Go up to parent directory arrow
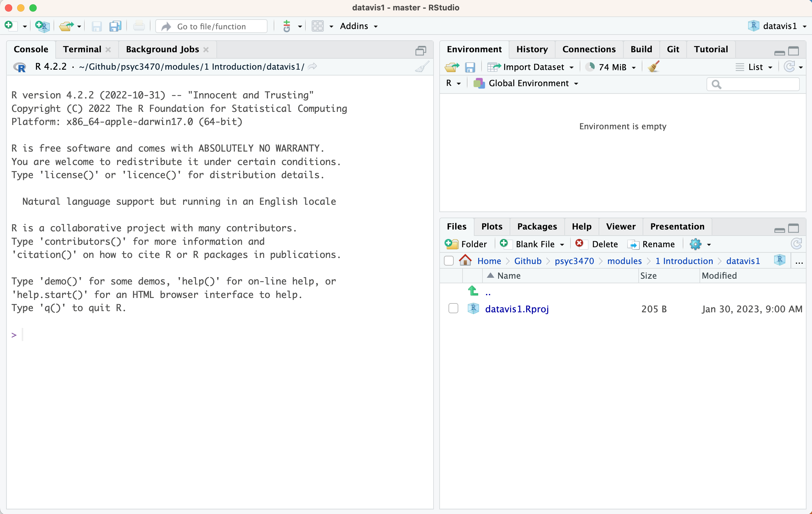Image resolution: width=812 pixels, height=514 pixels. [x=474, y=291]
